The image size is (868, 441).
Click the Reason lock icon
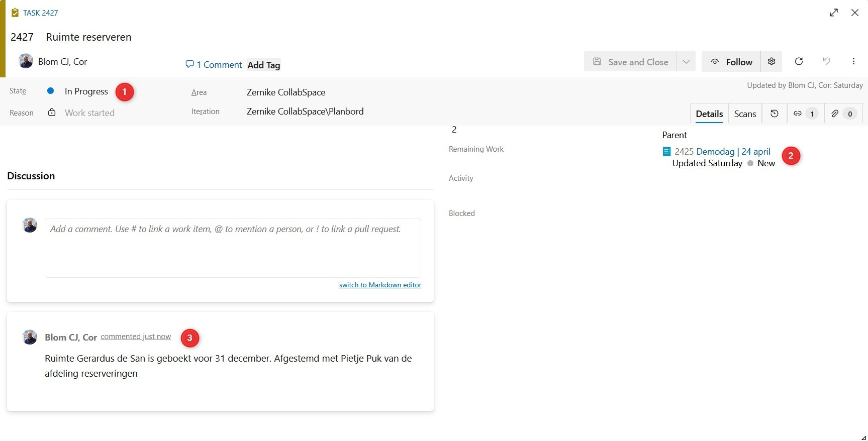tap(52, 113)
